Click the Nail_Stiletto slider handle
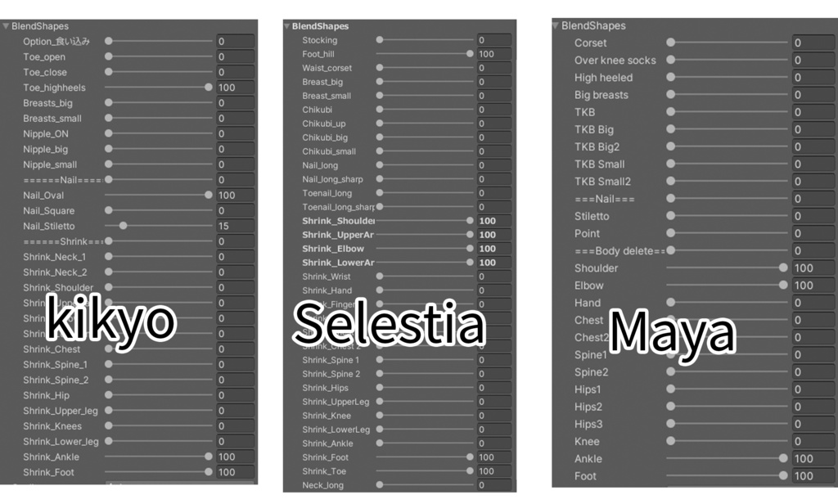Screen dimensions: 838x504 123,226
